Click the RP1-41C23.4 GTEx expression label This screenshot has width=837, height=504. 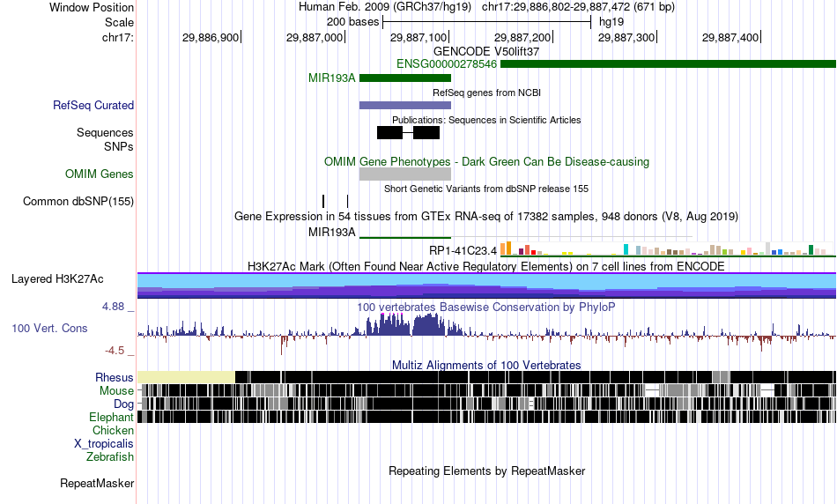pos(463,250)
